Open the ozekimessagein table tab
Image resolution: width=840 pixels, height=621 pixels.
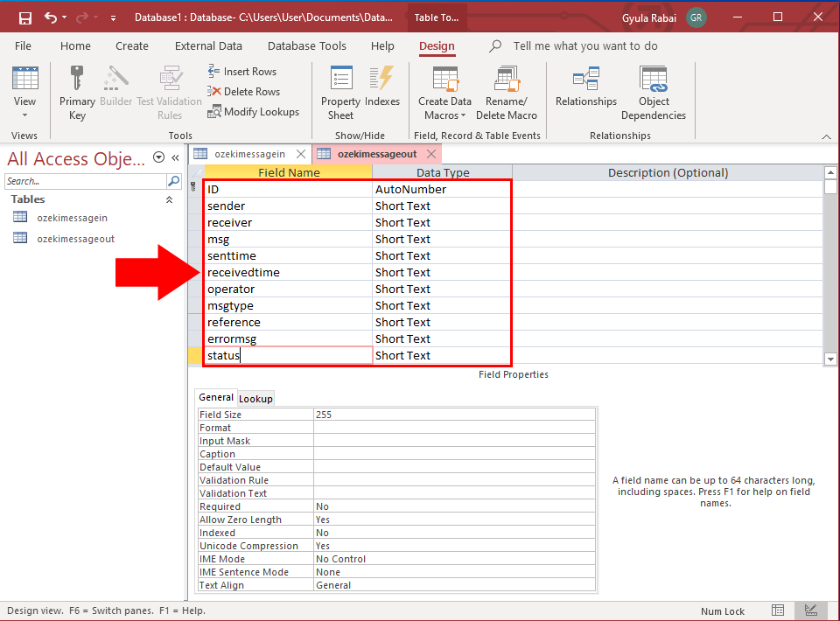tap(248, 152)
